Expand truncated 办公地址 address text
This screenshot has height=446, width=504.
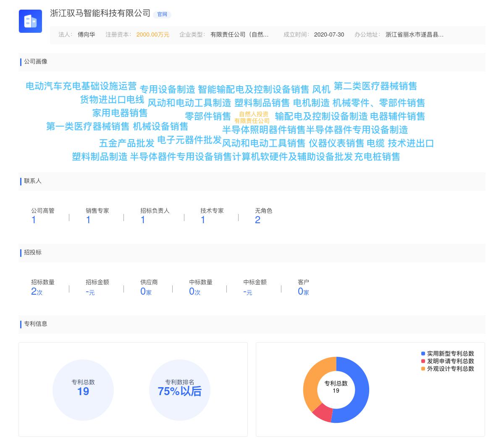click(x=414, y=34)
